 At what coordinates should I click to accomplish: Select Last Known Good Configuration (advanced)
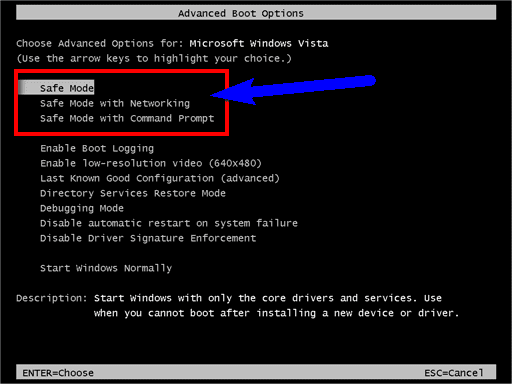tap(160, 178)
